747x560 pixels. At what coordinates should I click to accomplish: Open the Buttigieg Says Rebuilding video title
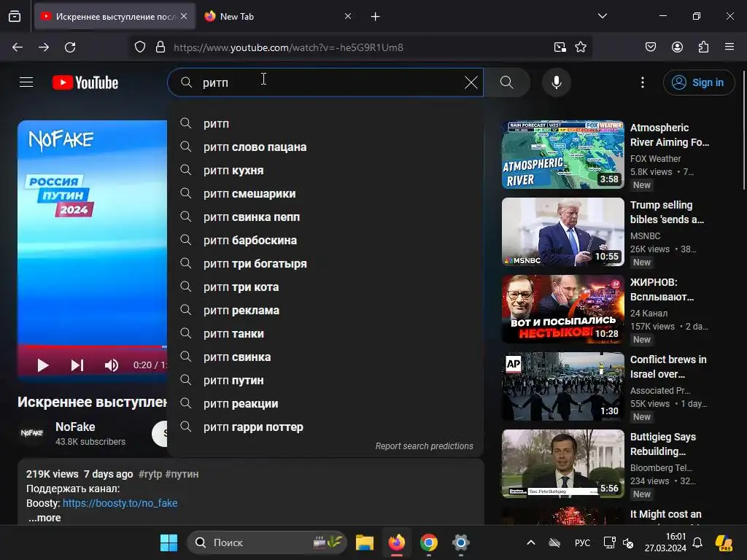point(663,444)
